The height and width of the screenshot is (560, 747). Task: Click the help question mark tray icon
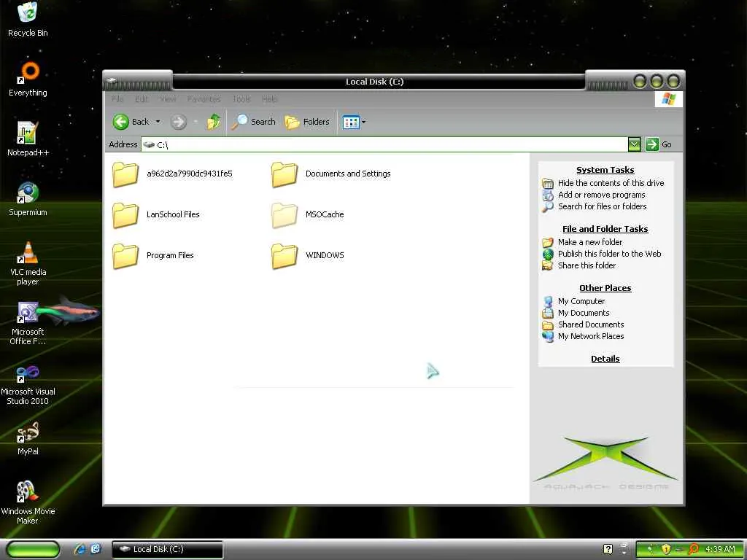(x=608, y=549)
